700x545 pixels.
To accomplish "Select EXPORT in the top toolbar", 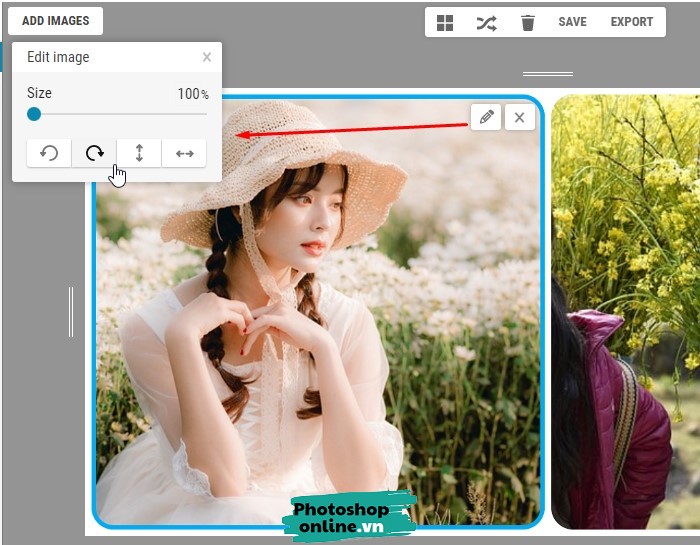I will [x=631, y=22].
